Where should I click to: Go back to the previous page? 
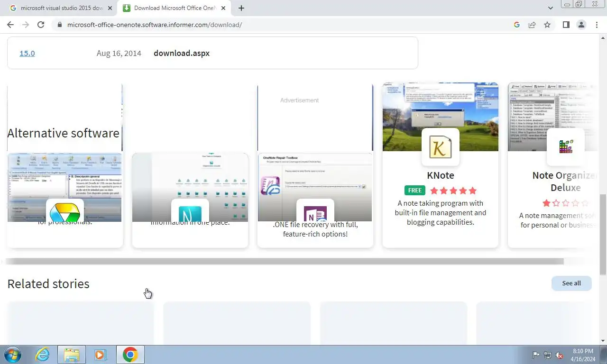click(10, 25)
